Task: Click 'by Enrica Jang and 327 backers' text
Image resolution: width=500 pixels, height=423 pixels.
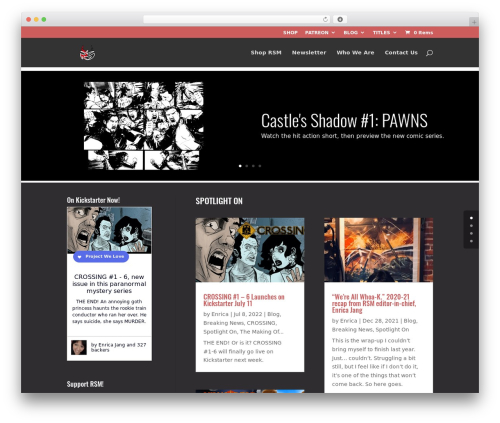Action: (x=118, y=347)
